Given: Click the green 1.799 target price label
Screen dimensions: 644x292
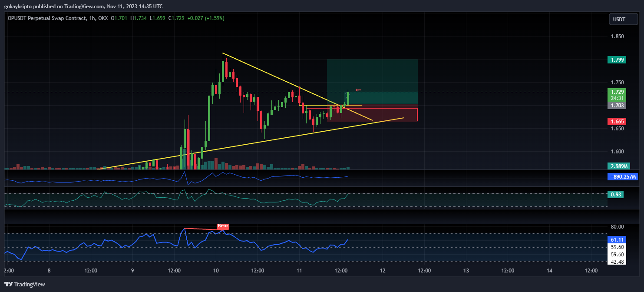Looking at the screenshot, I should pyautogui.click(x=617, y=60).
